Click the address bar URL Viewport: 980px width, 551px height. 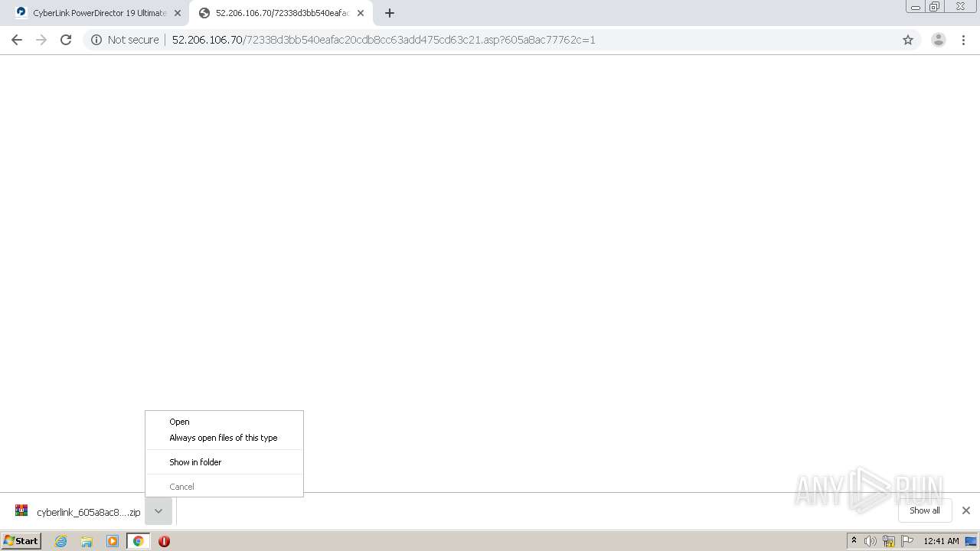[384, 40]
